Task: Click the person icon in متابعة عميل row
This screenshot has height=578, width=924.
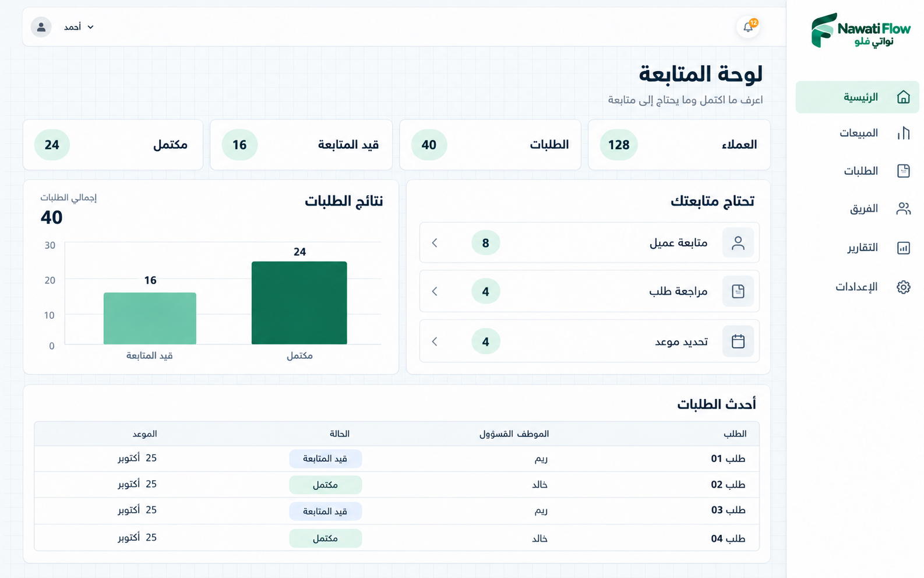Action: [x=738, y=243]
